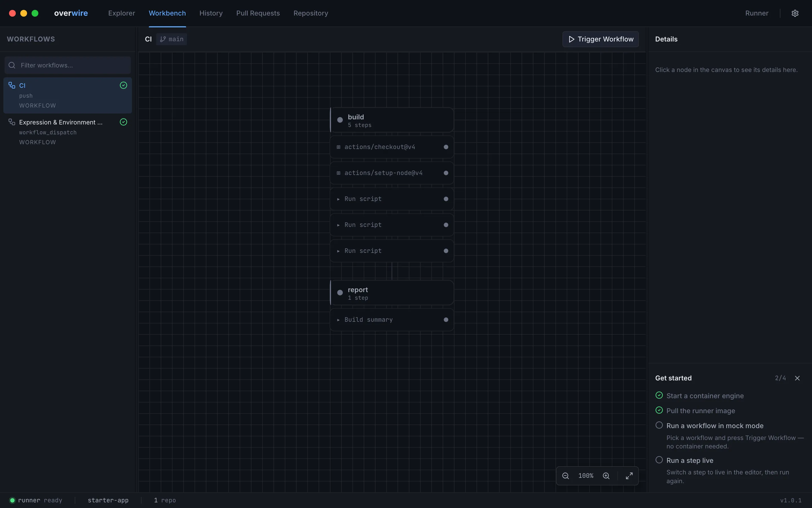Click the zoom out magnifier icon
Viewport: 812px width, 508px height.
click(565, 476)
